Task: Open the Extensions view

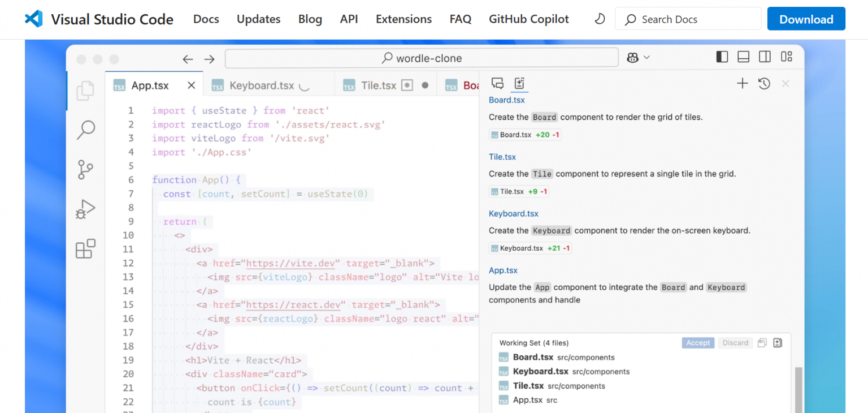Action: tap(85, 248)
